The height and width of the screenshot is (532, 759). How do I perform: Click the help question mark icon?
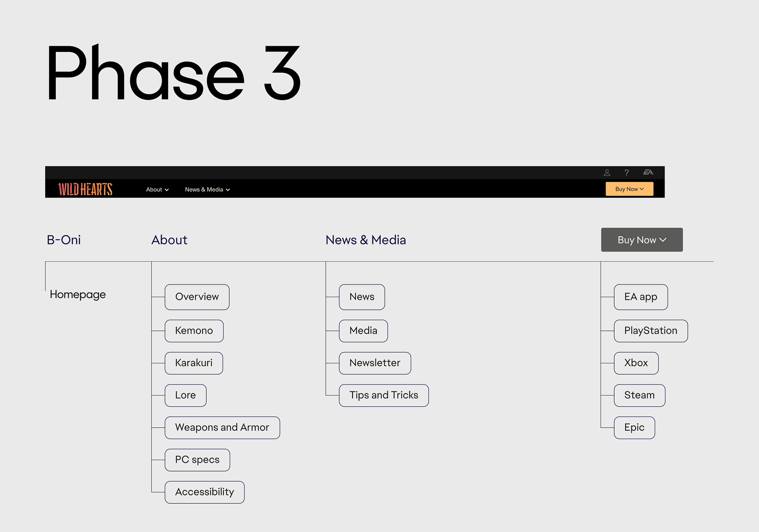pyautogui.click(x=627, y=172)
